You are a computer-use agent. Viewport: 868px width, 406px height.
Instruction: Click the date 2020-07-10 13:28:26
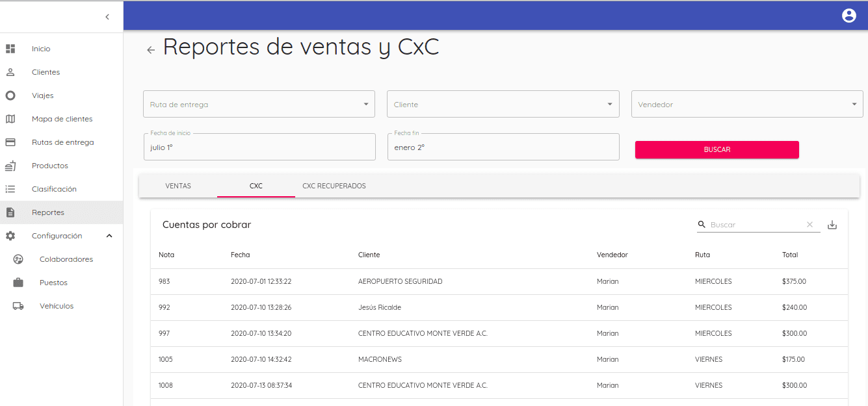click(261, 307)
